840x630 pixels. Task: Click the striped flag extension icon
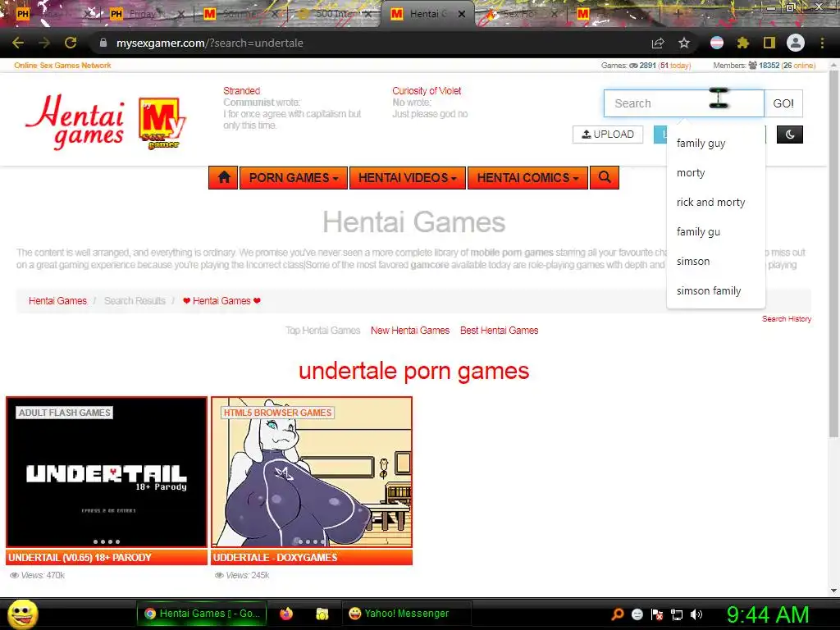point(717,43)
